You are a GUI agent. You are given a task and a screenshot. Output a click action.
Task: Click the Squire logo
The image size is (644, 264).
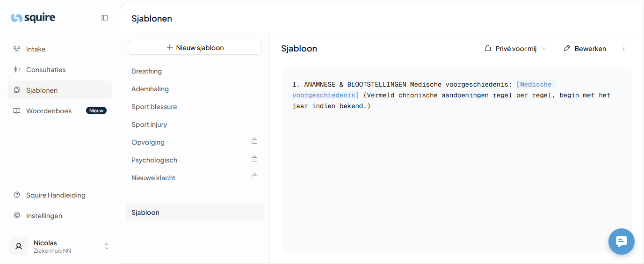click(x=33, y=18)
